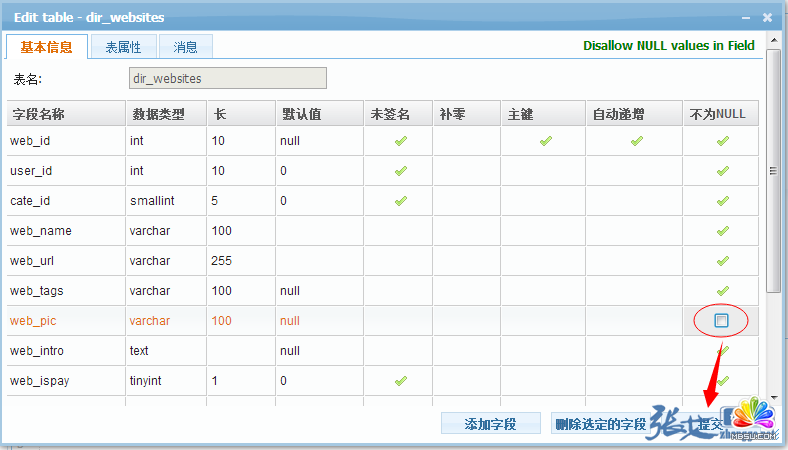The width and height of the screenshot is (788, 450).
Task: Open the 消息 tab
Action: point(185,47)
